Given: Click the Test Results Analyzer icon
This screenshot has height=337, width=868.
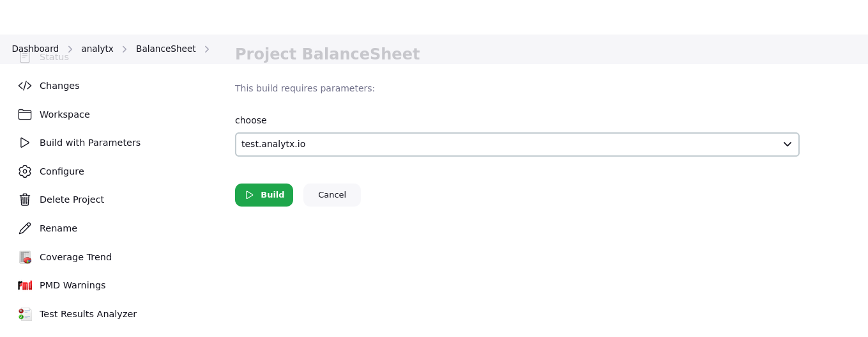Looking at the screenshot, I should [x=25, y=314].
